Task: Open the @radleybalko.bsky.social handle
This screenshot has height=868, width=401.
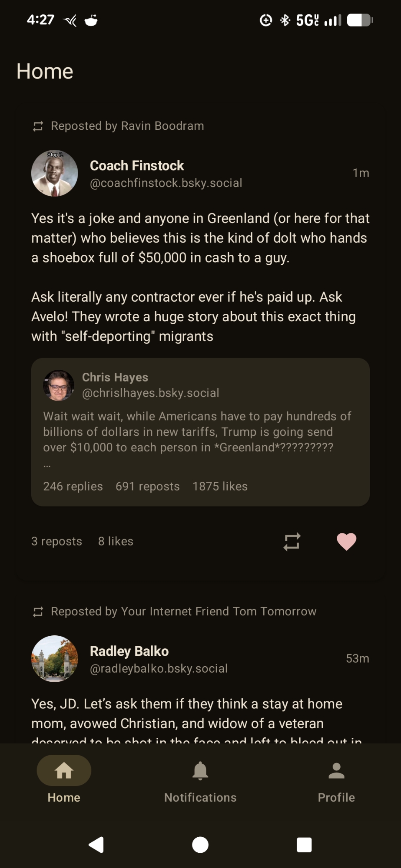Action: tap(159, 668)
